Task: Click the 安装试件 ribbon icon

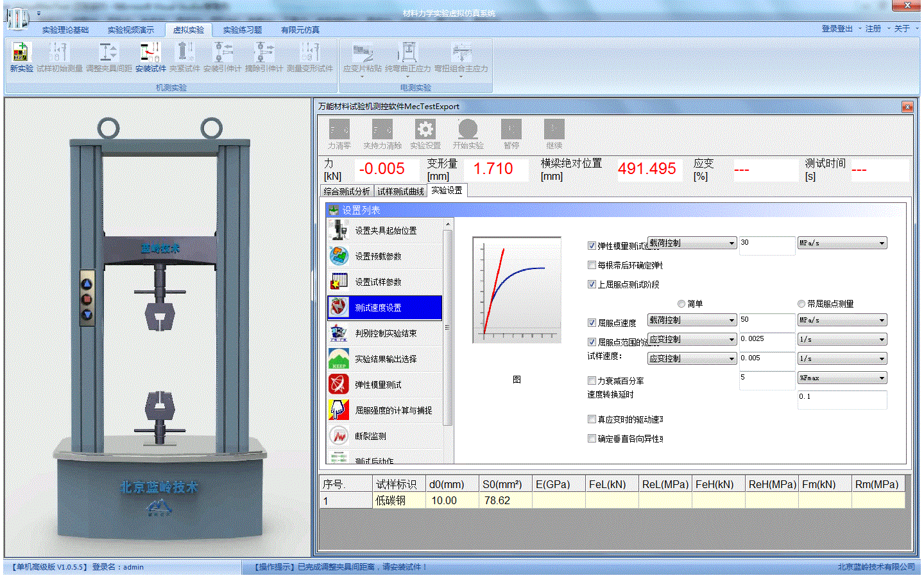Action: click(150, 57)
